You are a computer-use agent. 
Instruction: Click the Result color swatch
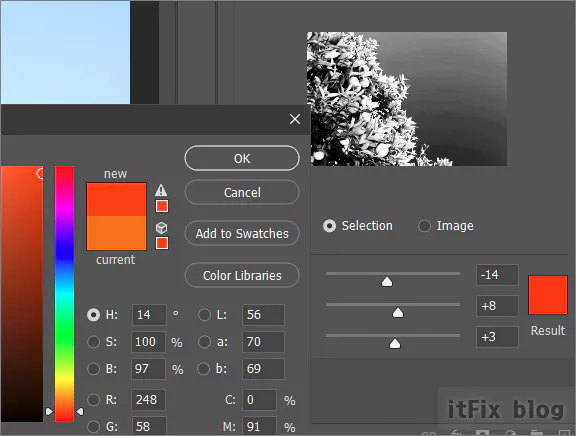[548, 295]
